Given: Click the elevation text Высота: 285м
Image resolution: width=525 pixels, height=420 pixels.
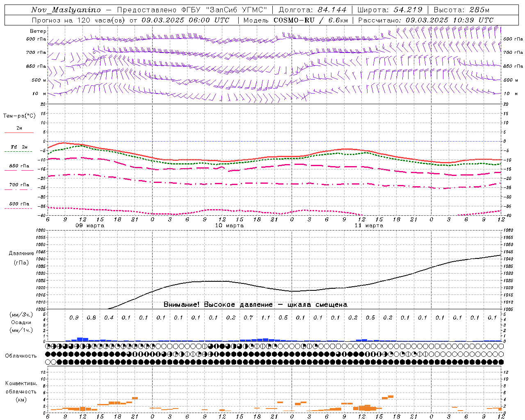Looking at the screenshot, I should [461, 10].
